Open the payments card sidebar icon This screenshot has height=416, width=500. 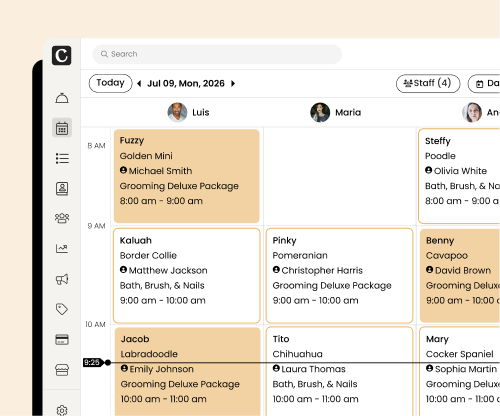pos(62,340)
